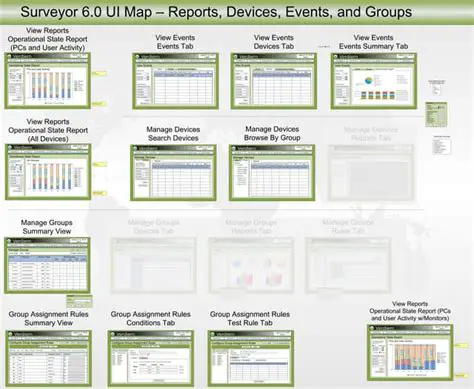
Task: Open the Group Assignment Rules Test Rule Tab thumbnail
Action: pyautogui.click(x=251, y=358)
